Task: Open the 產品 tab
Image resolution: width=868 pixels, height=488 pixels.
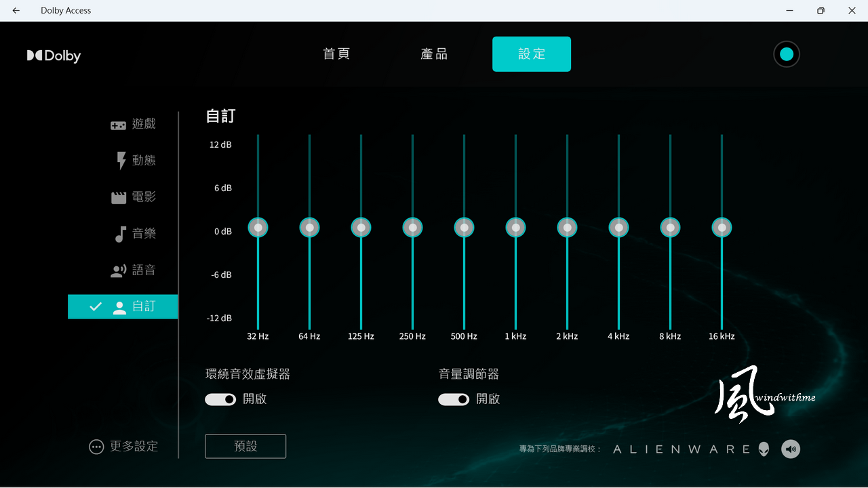Action: click(x=434, y=54)
